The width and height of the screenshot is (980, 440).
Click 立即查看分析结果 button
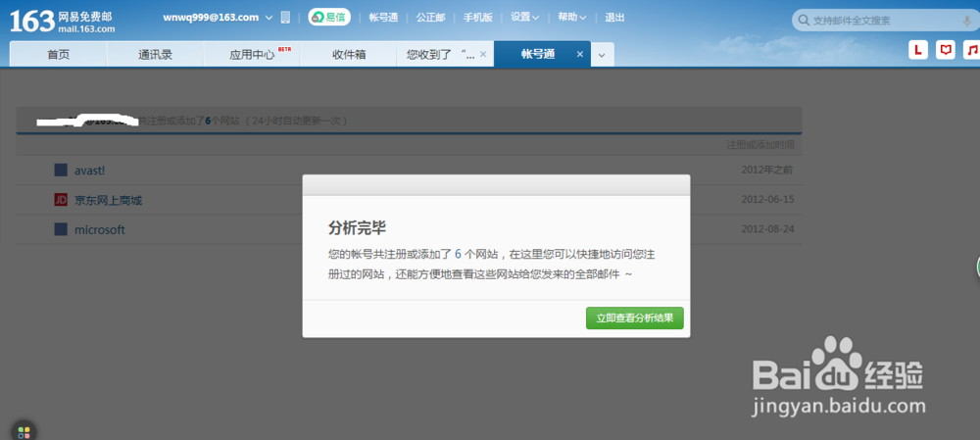634,318
